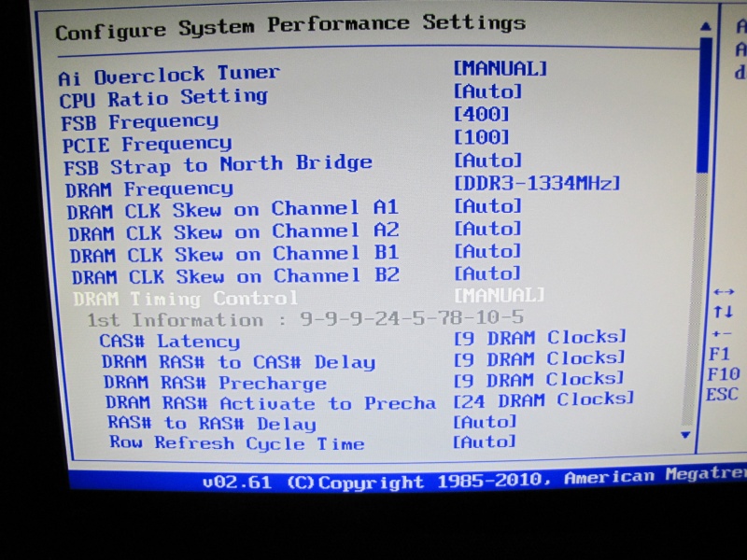
Task: Select the PCIE Frequency label
Action: coord(148,145)
